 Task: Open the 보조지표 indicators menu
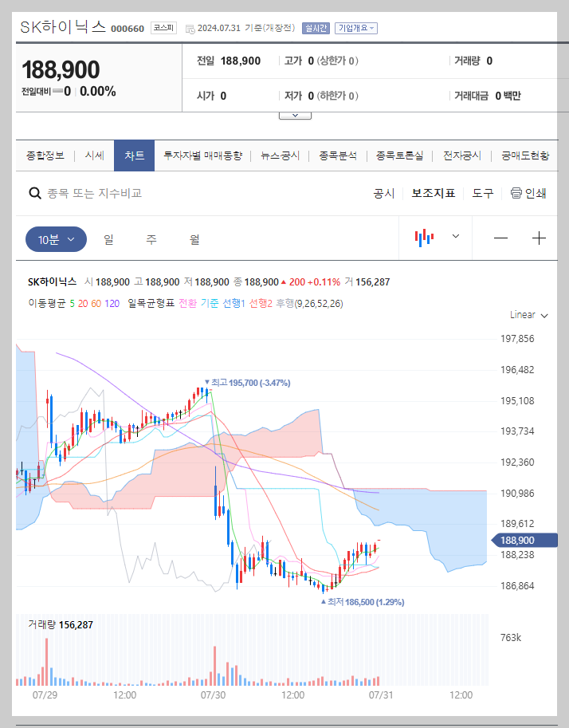tap(433, 193)
